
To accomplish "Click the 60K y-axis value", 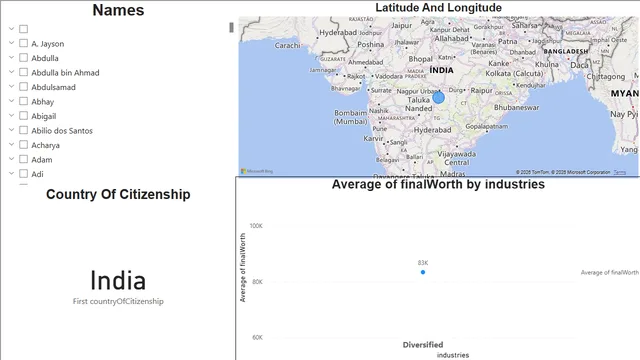I will (257, 337).
